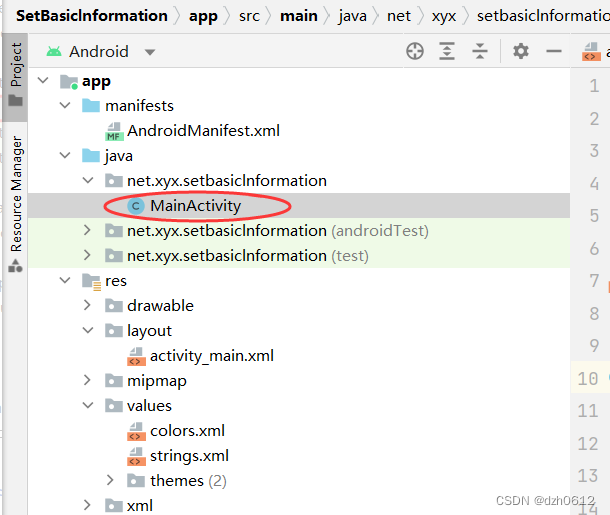The height and width of the screenshot is (515, 610).
Task: Collapse the main net.xyx.setbasicInformation package
Action: tap(88, 180)
